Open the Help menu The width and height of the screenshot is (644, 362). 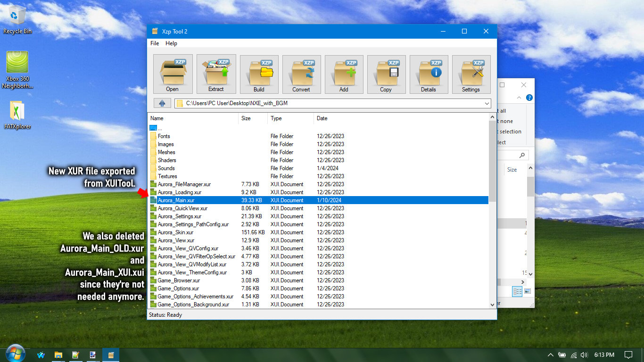pyautogui.click(x=171, y=43)
